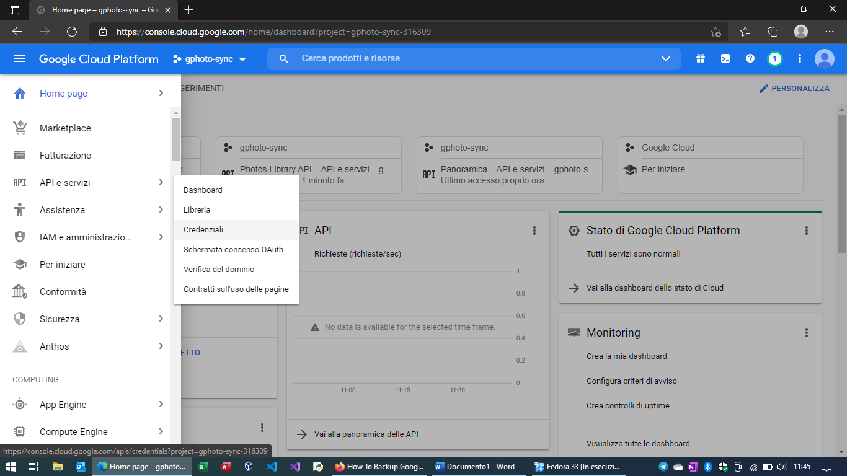
Task: Open API card three-dot options menu
Action: click(534, 231)
